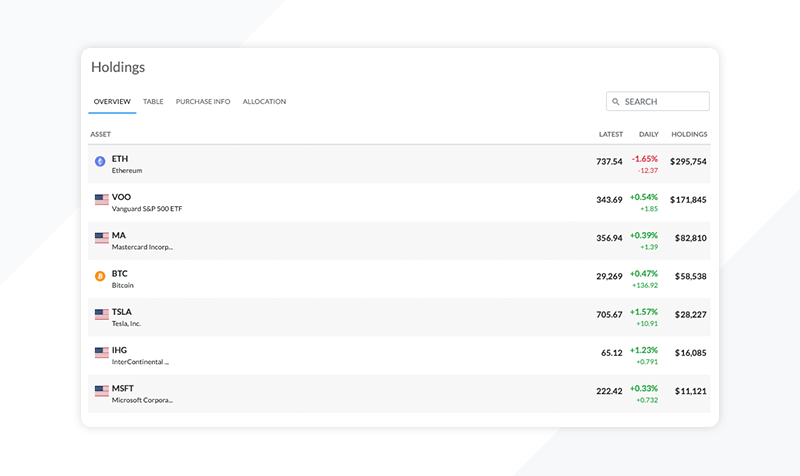Click the +1.57% daily change
800x476 pixels.
(644, 312)
